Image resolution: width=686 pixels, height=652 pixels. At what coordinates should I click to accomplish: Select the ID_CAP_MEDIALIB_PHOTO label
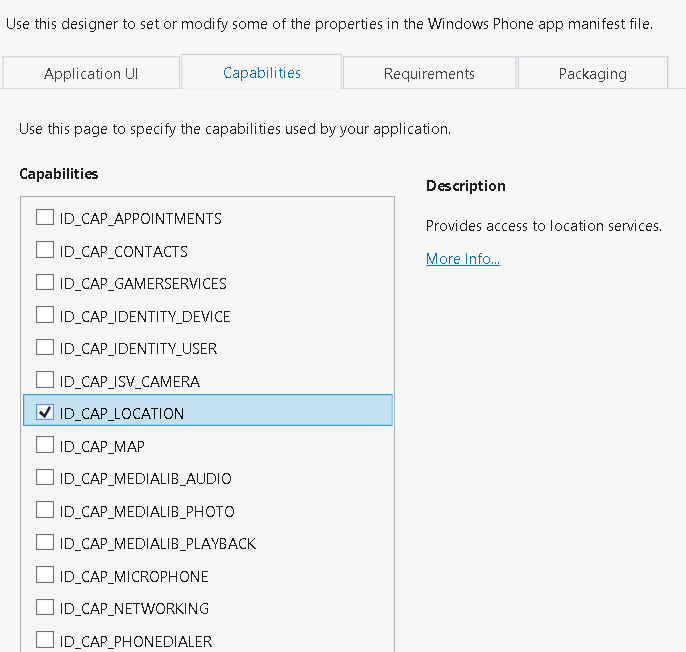pyautogui.click(x=147, y=512)
